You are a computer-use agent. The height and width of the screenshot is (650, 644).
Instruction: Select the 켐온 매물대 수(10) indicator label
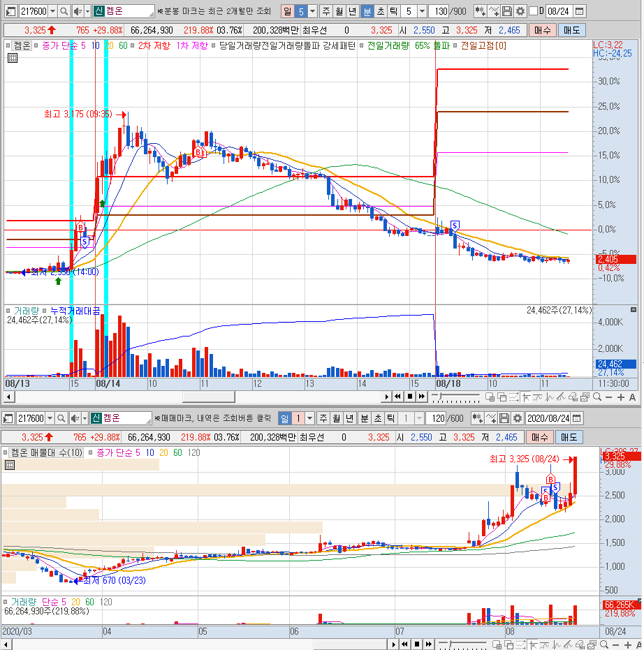pos(47,452)
